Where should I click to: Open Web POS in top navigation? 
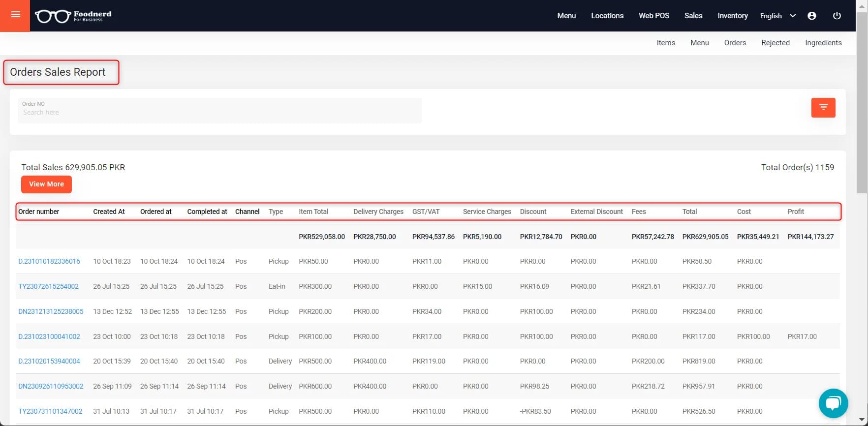tap(654, 16)
